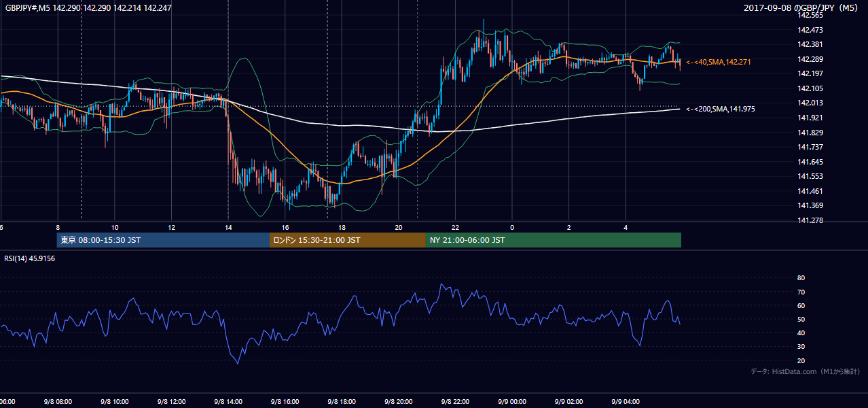This screenshot has height=408, width=868.
Task: Click RSI scale value 30
Action: coord(801,347)
